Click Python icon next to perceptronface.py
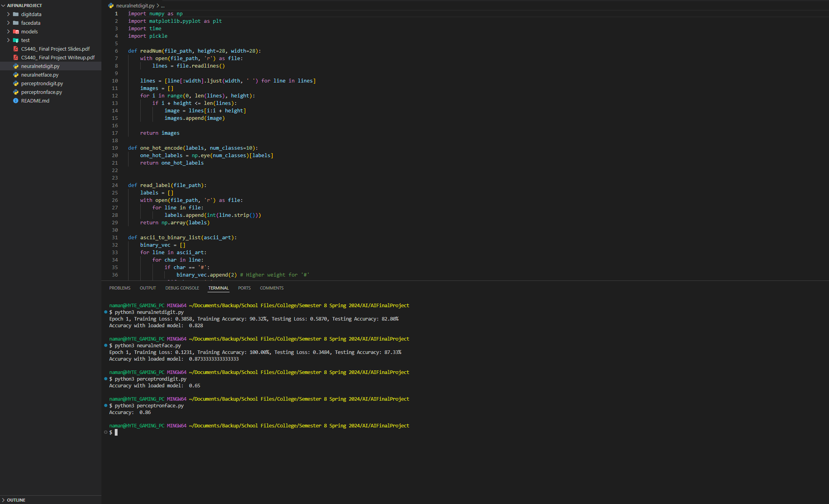This screenshot has width=829, height=504. [16, 92]
